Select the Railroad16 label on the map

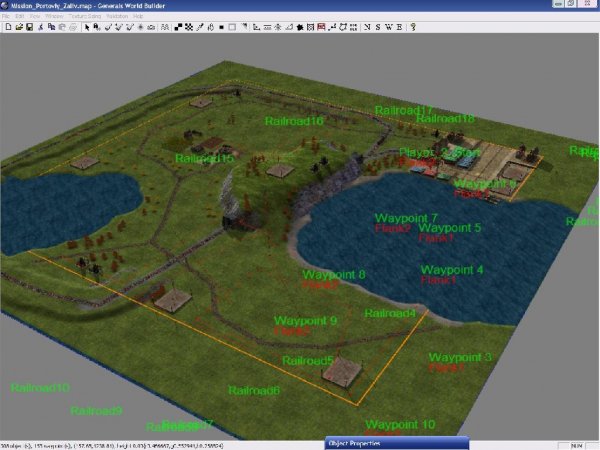[295, 121]
